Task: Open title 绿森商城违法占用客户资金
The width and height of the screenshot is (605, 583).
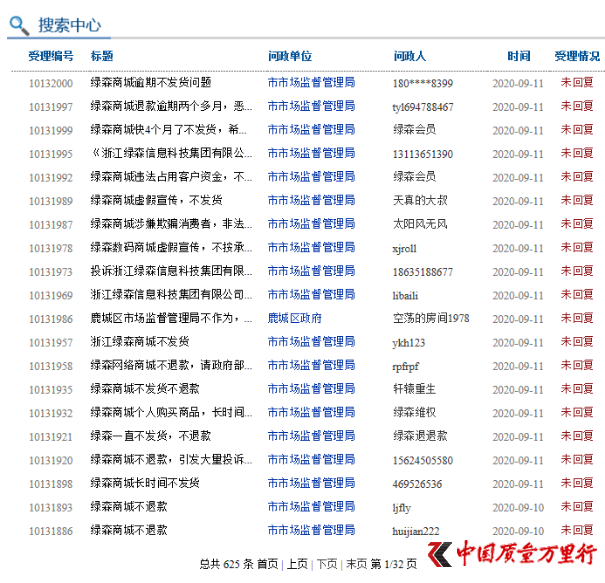Action: coord(171,177)
